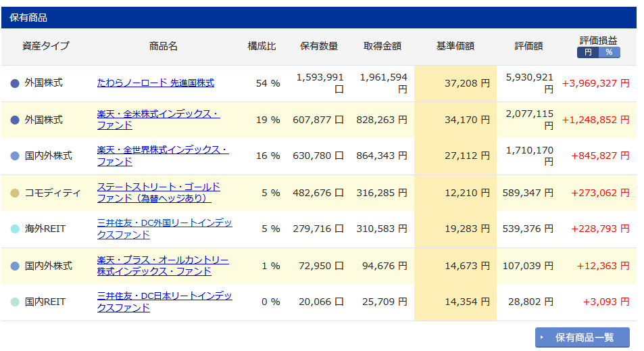Image resolution: width=644 pixels, height=351 pixels.
Task: Click the 評価額 column header
Action: tap(528, 46)
